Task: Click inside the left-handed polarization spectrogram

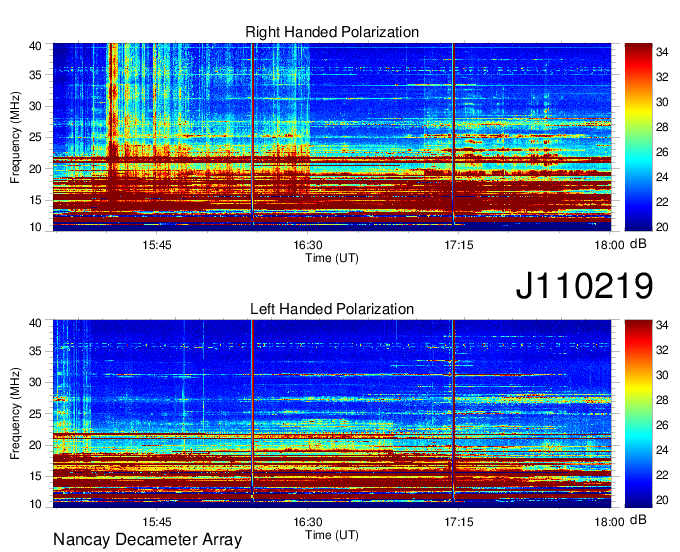Action: 332,414
